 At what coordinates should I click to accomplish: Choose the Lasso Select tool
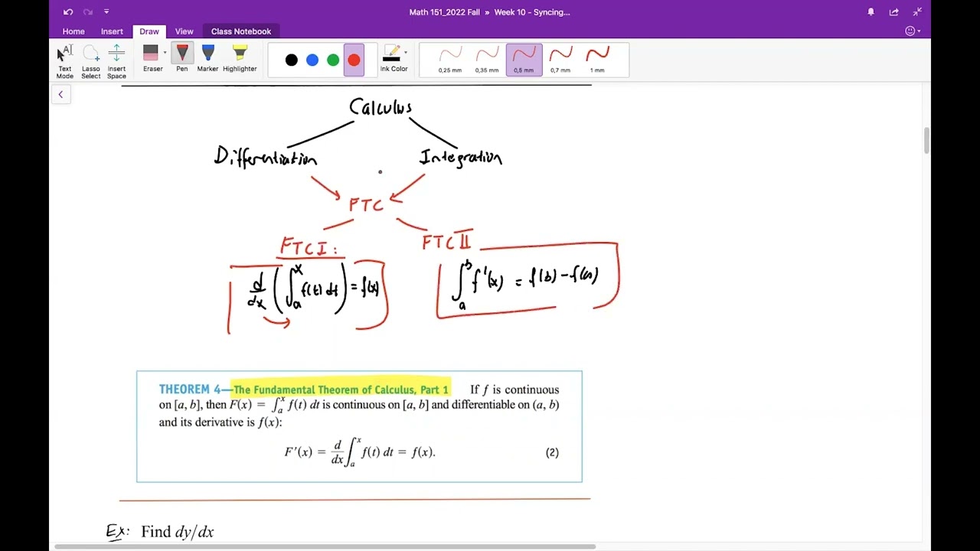(91, 61)
